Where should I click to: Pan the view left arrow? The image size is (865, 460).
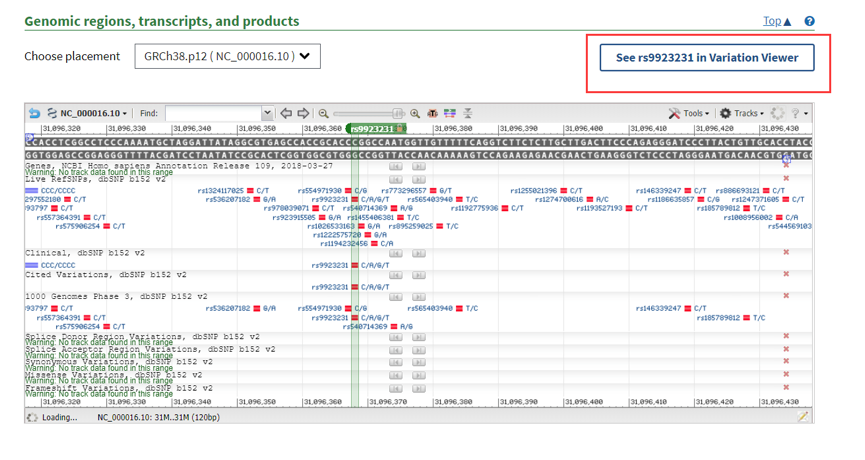(x=286, y=113)
